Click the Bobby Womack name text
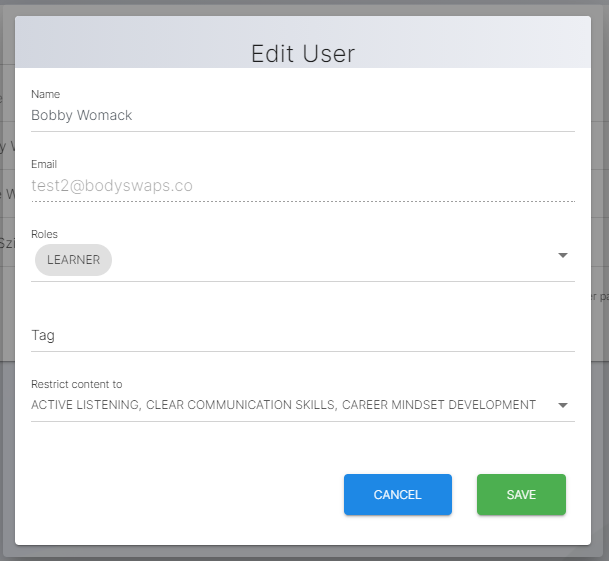The width and height of the screenshot is (609, 561). 82,115
